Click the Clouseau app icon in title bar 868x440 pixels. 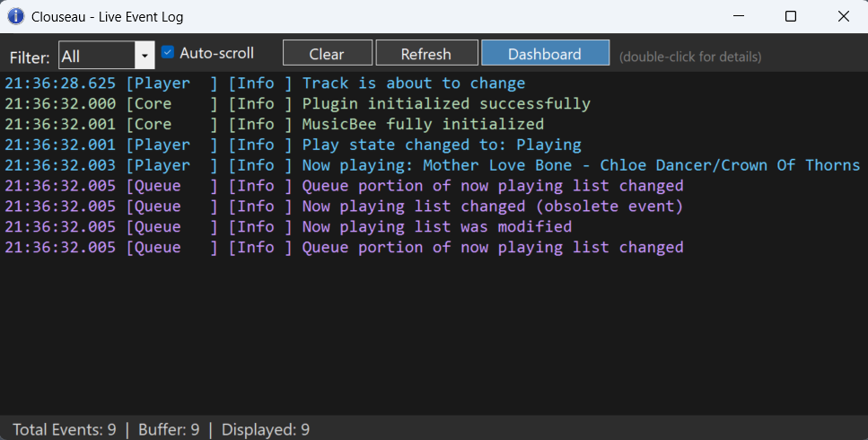[x=16, y=16]
